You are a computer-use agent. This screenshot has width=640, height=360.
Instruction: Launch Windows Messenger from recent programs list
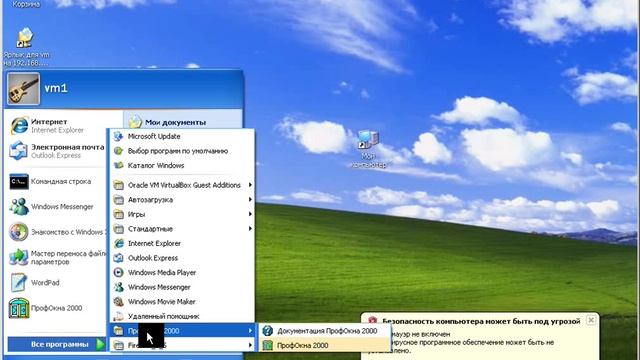(x=56, y=207)
